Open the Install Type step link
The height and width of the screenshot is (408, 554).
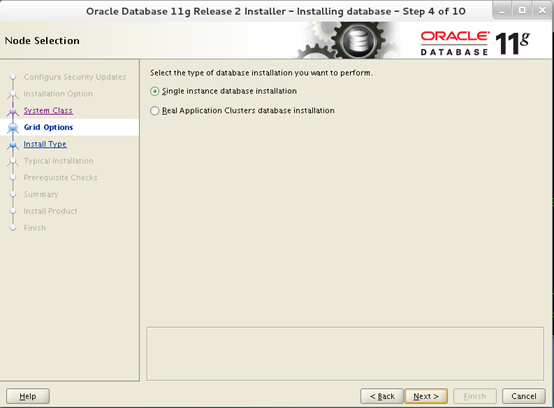[x=45, y=144]
